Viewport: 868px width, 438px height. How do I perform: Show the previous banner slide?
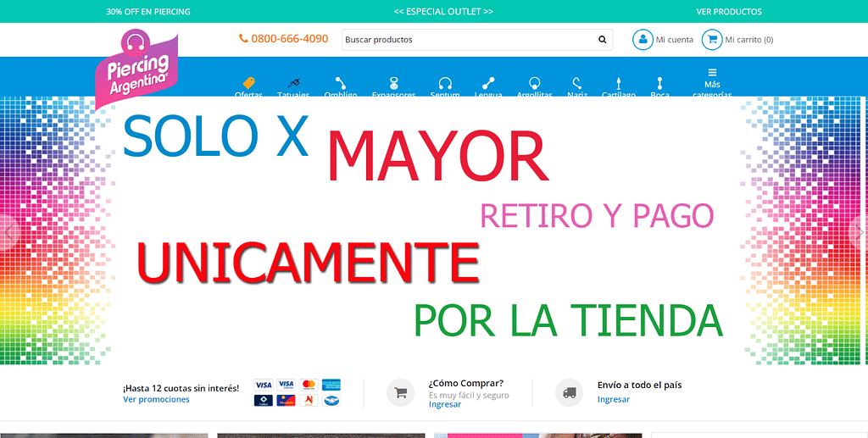(8, 230)
